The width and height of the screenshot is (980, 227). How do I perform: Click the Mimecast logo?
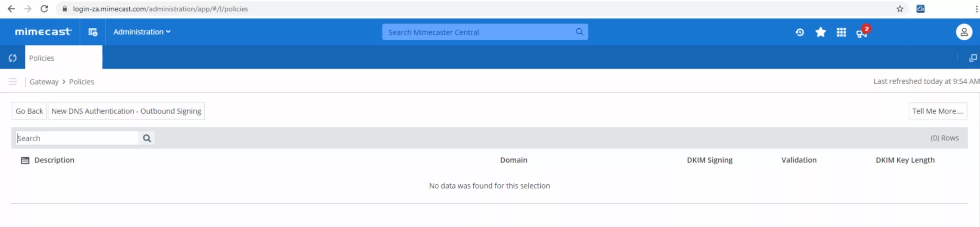click(43, 32)
